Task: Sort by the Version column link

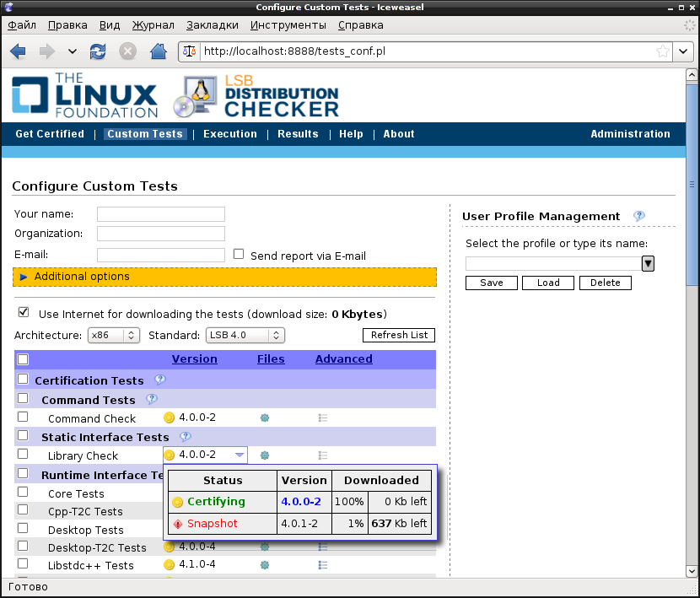Action: (195, 359)
